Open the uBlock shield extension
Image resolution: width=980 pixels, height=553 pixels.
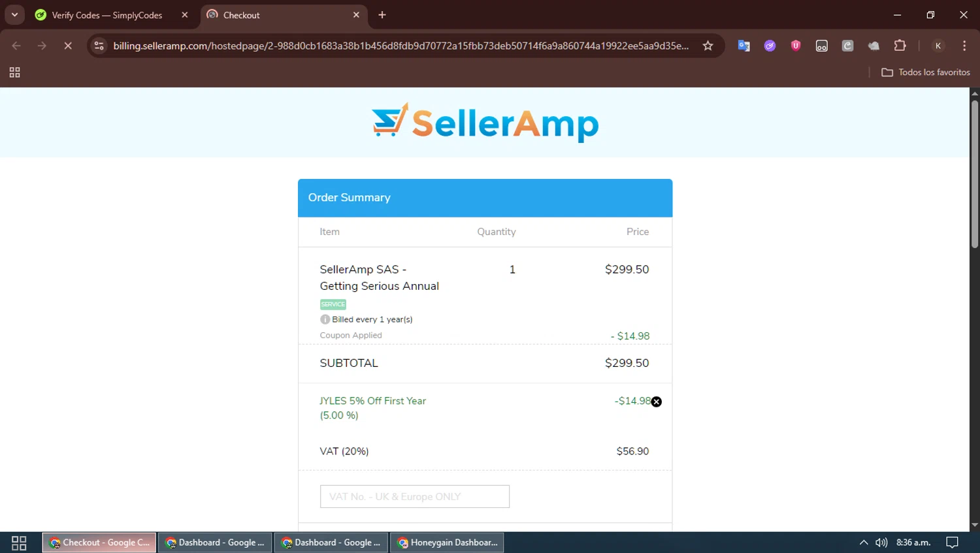(796, 46)
